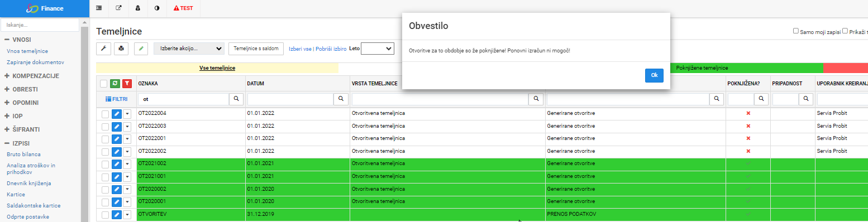Open Dnevnik knjiženja report

point(29,183)
